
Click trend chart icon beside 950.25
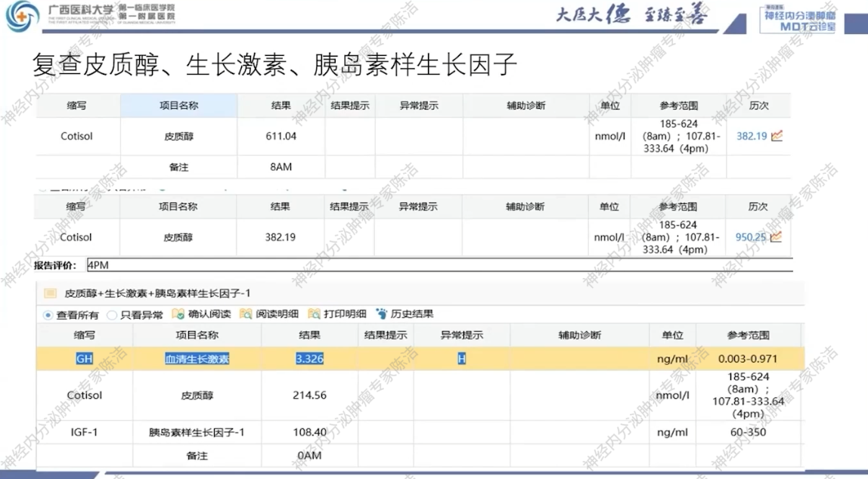776,237
